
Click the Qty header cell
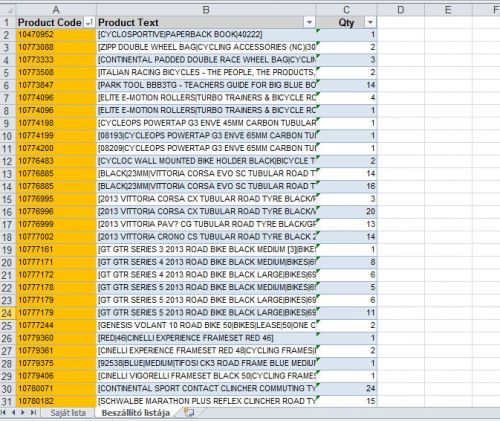click(x=347, y=22)
